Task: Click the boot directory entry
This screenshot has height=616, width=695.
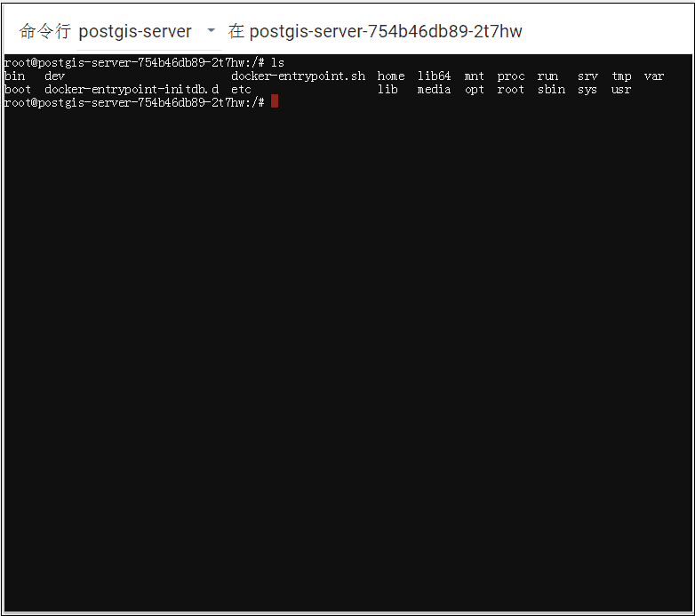Action: coord(18,90)
